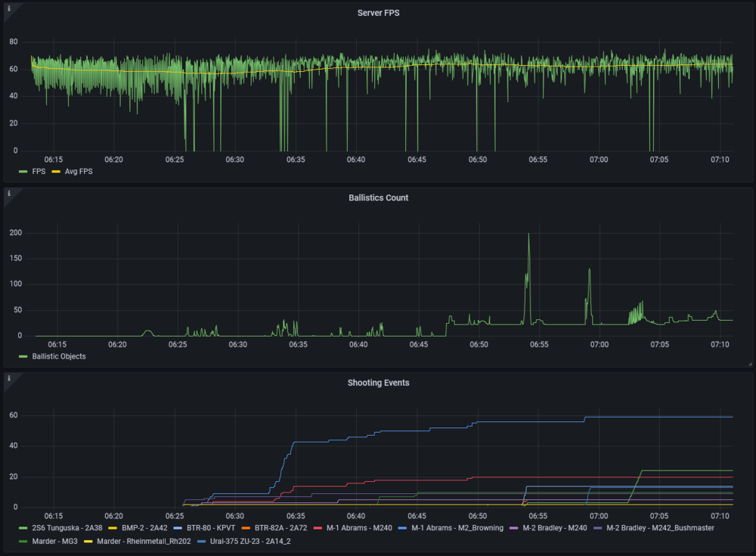The image size is (756, 556).
Task: Click the 200 axis value in Ballistics Count
Action: [x=15, y=233]
